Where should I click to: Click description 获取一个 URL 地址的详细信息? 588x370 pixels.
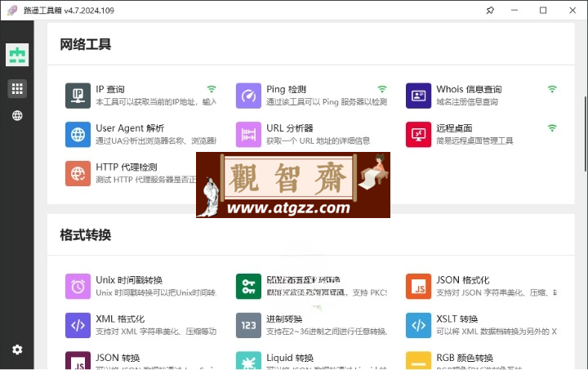click(318, 141)
